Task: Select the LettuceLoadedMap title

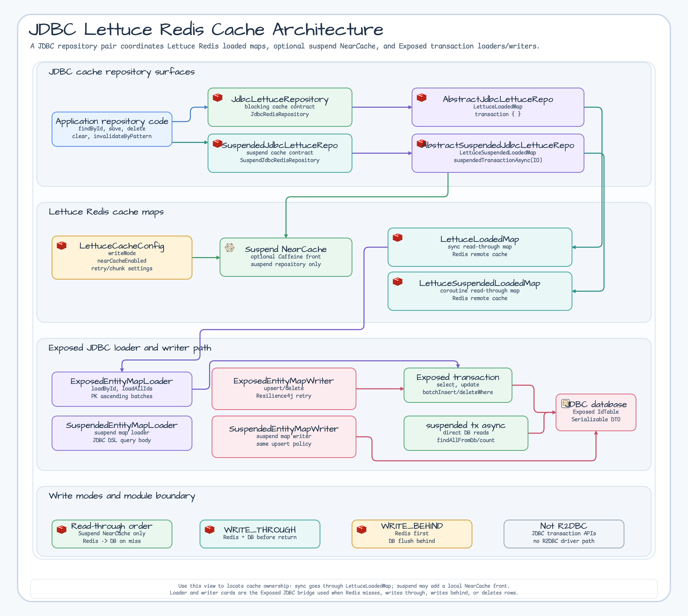Action: 480,239
